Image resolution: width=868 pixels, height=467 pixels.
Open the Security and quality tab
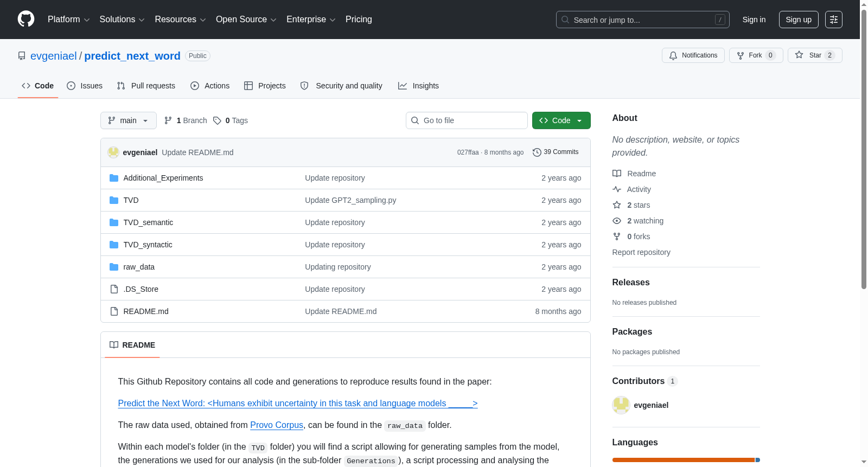[x=341, y=86]
